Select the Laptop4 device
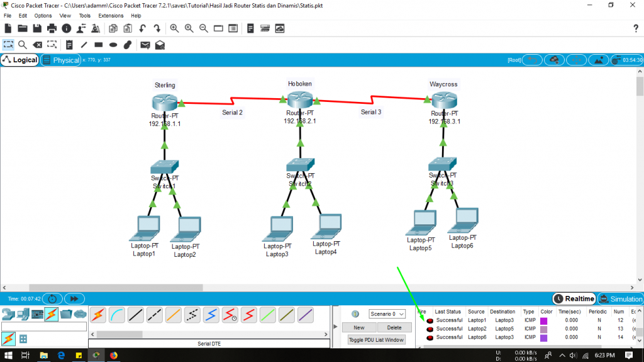 point(326,226)
